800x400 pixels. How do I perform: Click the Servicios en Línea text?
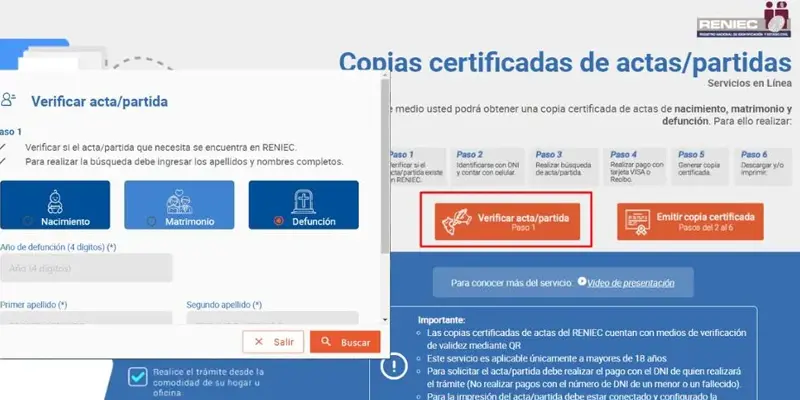[749, 83]
